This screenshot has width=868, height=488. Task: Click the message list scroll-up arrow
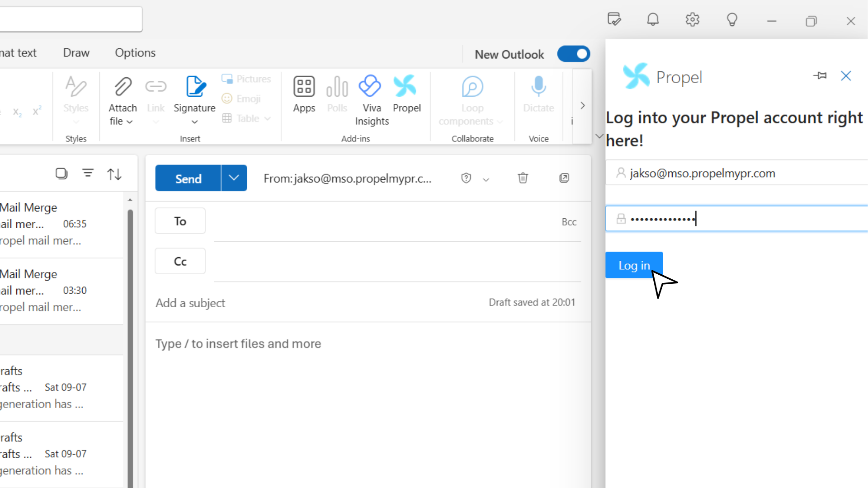click(x=130, y=200)
